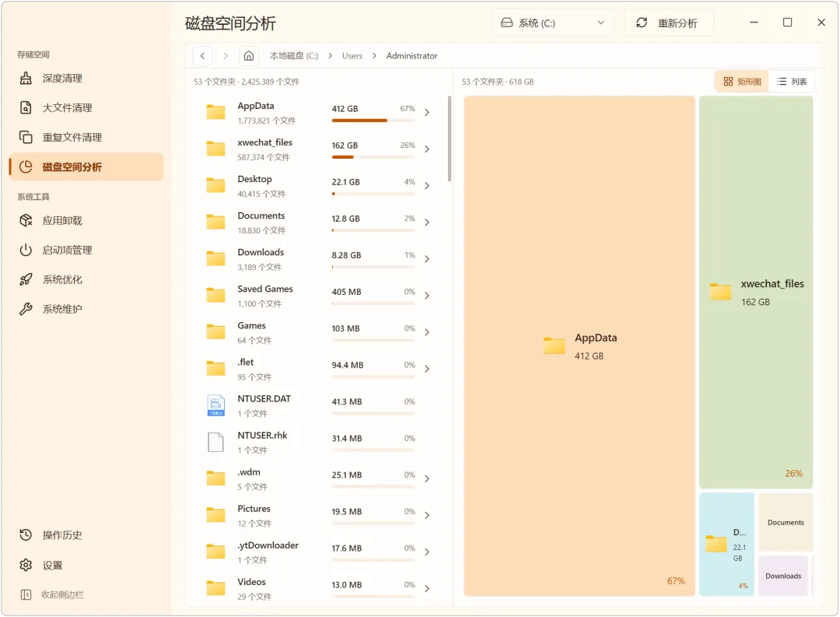
Task: Click the xwechat_files 26% usage bar
Action: pos(373,157)
